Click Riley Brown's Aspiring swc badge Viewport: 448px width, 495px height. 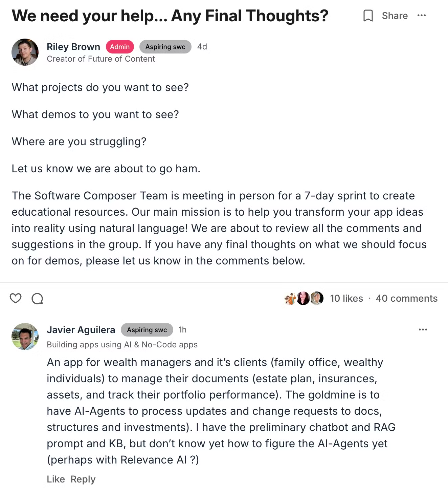[x=165, y=47]
